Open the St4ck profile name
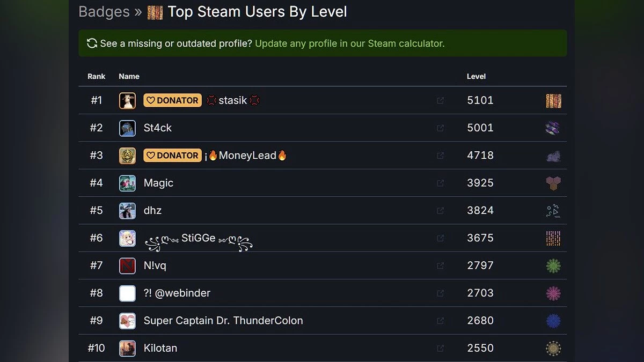 [158, 128]
